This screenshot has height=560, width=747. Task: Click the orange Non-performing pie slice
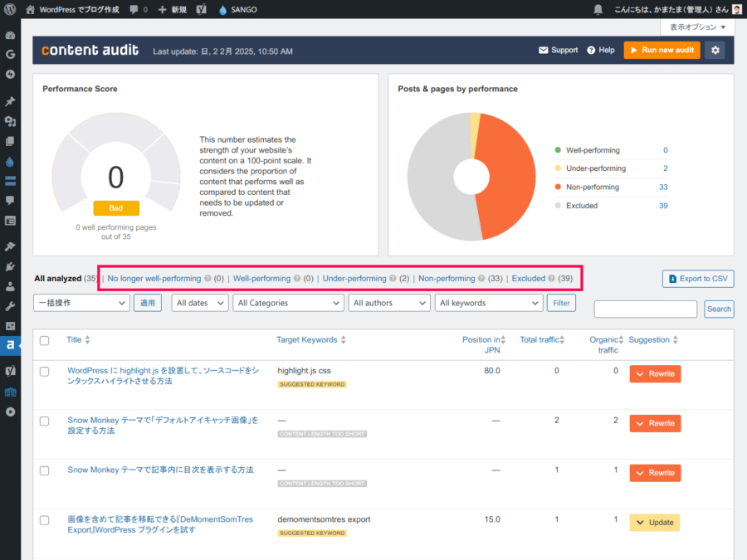(x=510, y=176)
